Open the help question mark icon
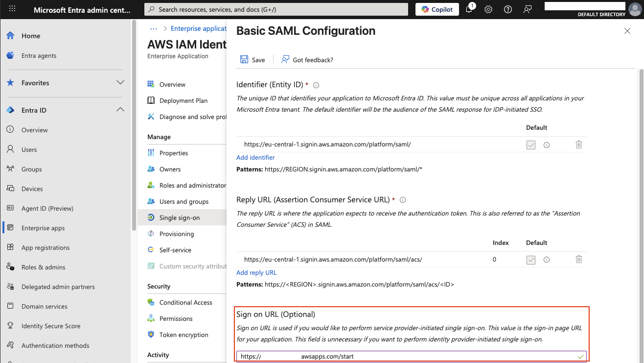The image size is (644, 363). [x=507, y=9]
